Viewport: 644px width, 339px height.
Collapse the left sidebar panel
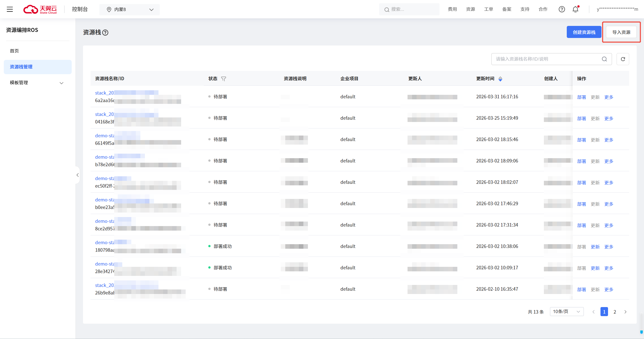point(77,175)
